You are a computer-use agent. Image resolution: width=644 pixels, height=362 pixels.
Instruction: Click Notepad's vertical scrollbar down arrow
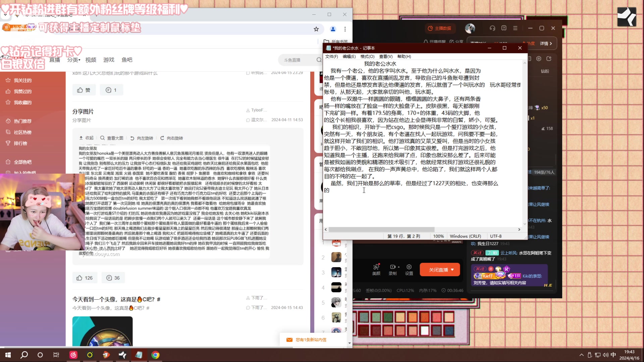click(525, 224)
